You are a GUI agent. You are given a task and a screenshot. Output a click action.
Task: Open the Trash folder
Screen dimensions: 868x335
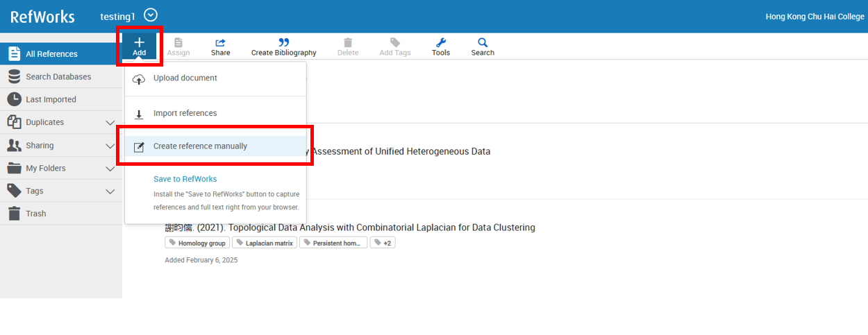coord(36,214)
